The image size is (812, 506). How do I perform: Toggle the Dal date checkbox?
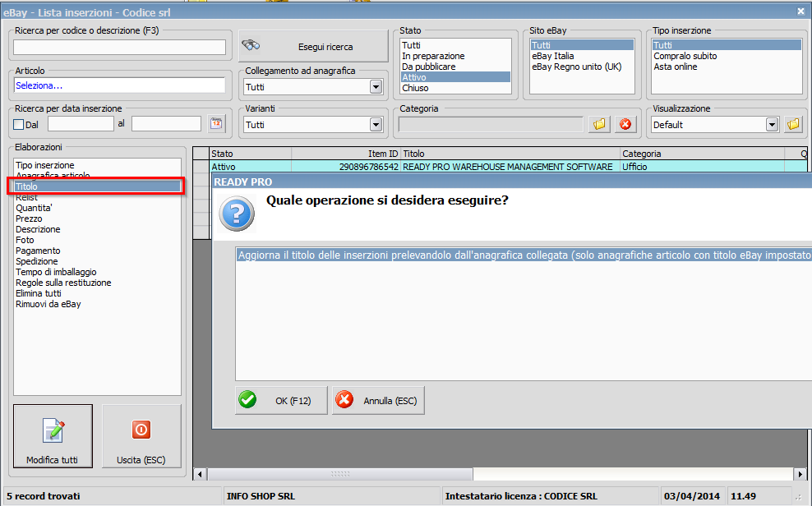(19, 124)
